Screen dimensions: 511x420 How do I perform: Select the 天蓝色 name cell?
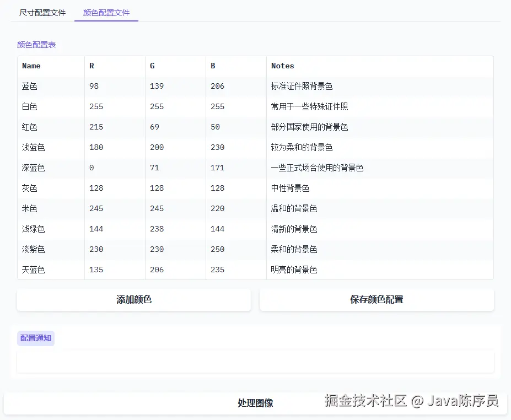point(51,270)
